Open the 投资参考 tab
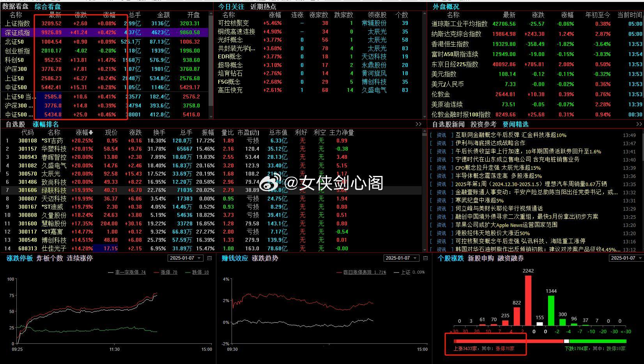Image resolution: width=644 pixels, height=364 pixels. pyautogui.click(x=483, y=124)
